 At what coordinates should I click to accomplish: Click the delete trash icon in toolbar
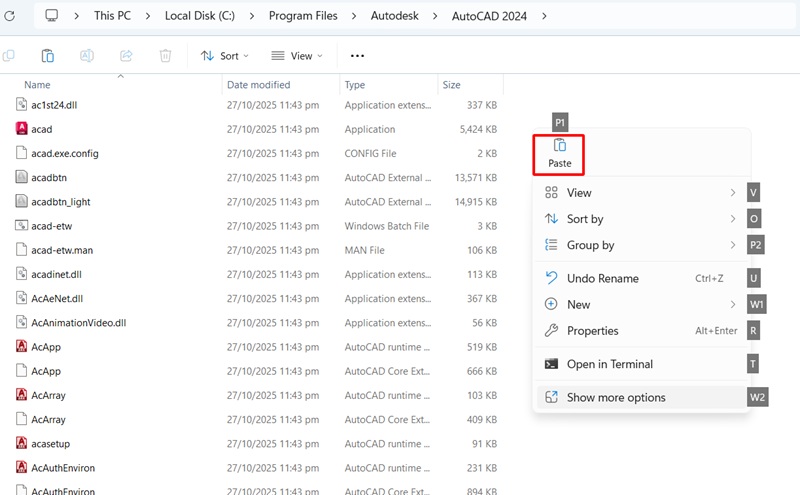(x=165, y=56)
